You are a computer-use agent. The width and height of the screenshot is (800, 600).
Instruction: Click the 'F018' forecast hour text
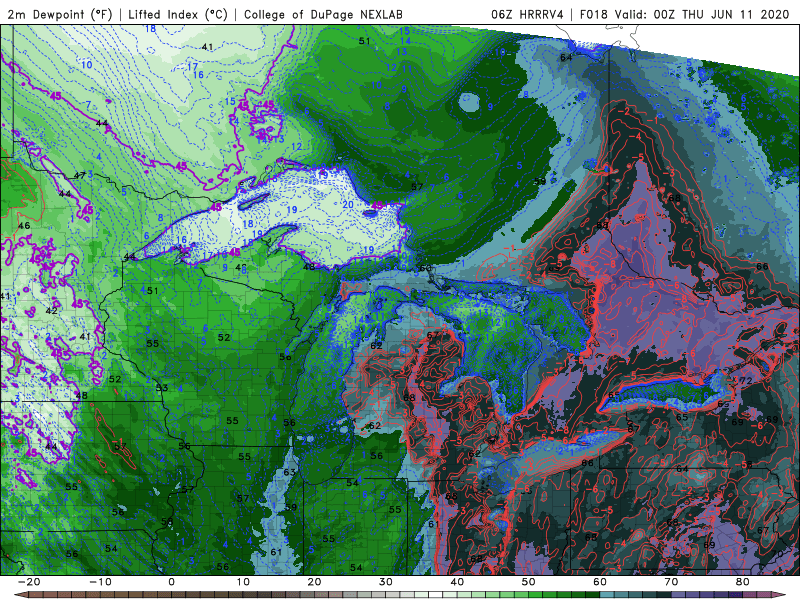pyautogui.click(x=593, y=14)
